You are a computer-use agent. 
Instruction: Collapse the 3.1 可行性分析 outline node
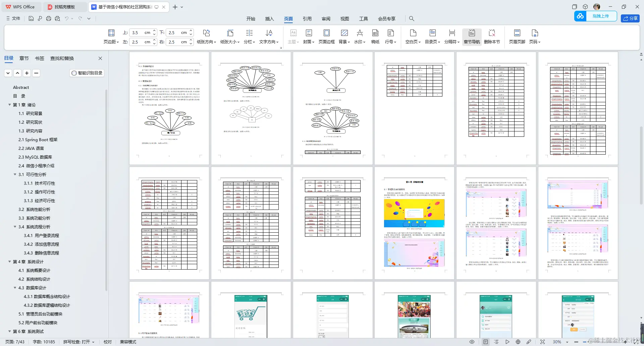pos(15,175)
